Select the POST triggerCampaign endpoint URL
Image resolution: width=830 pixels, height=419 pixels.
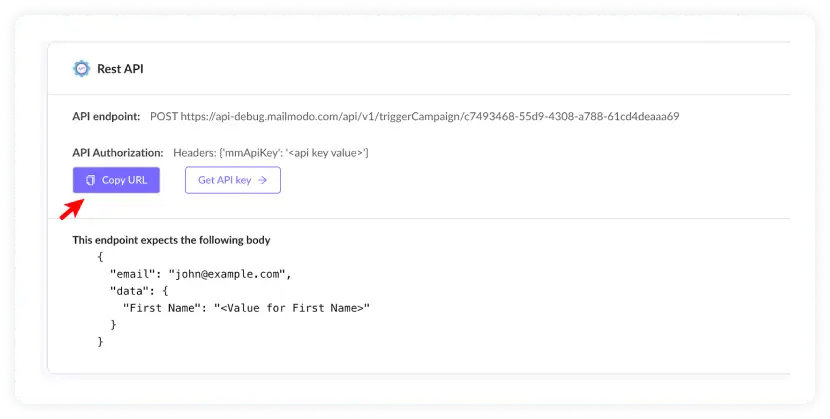414,116
